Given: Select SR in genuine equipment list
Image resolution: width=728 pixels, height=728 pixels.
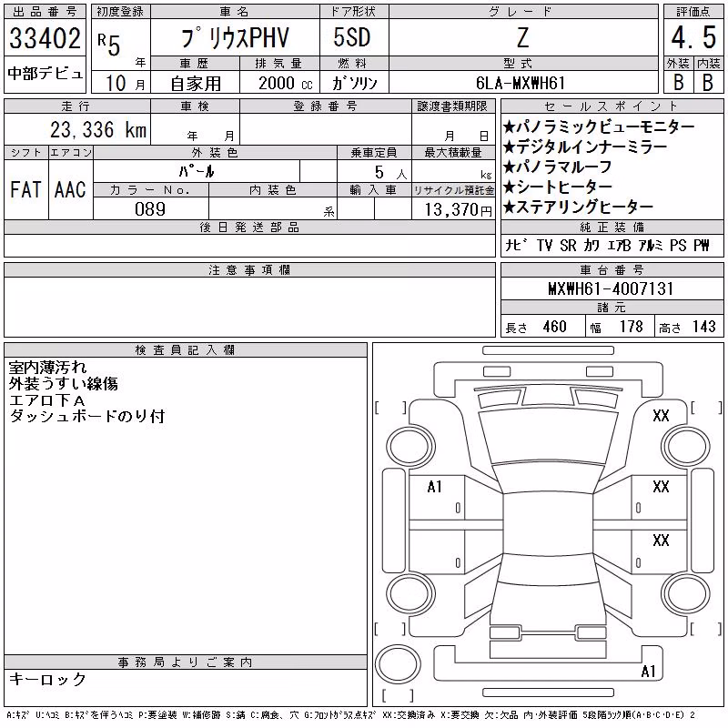Looking at the screenshot, I should (568, 245).
